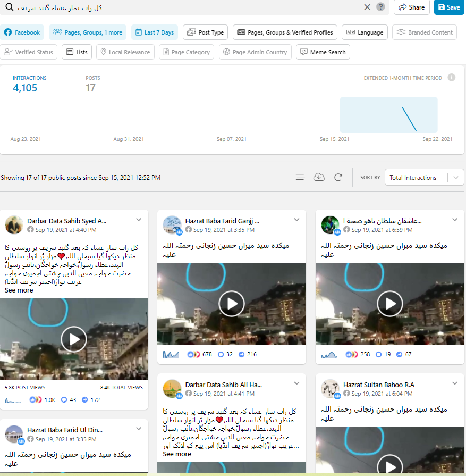Click into the search input field

186,7
